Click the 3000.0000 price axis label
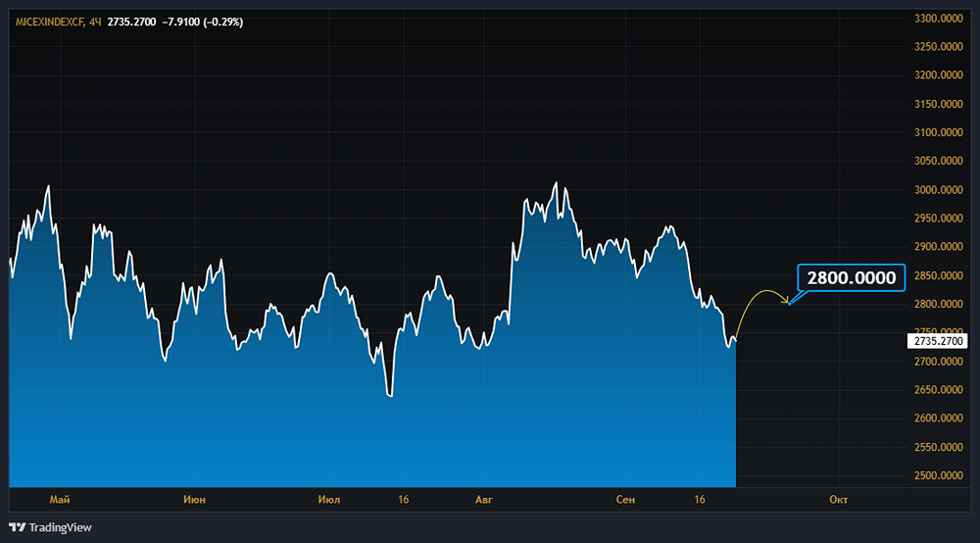The height and width of the screenshot is (543, 980). [x=938, y=189]
